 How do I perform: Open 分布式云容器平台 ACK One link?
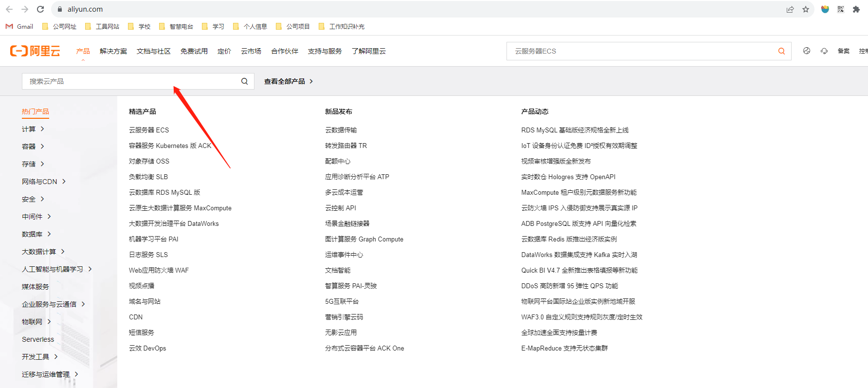click(364, 348)
